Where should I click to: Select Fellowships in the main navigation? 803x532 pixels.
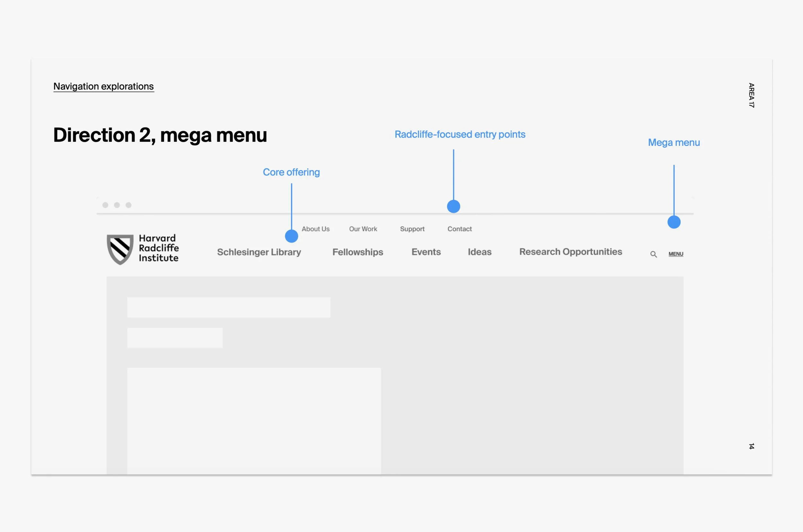tap(357, 252)
